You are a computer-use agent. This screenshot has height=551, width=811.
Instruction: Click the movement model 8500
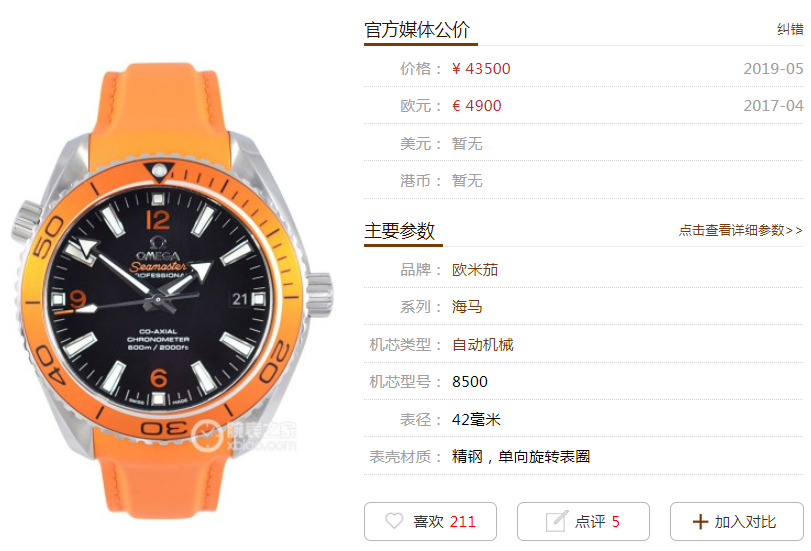(x=470, y=382)
